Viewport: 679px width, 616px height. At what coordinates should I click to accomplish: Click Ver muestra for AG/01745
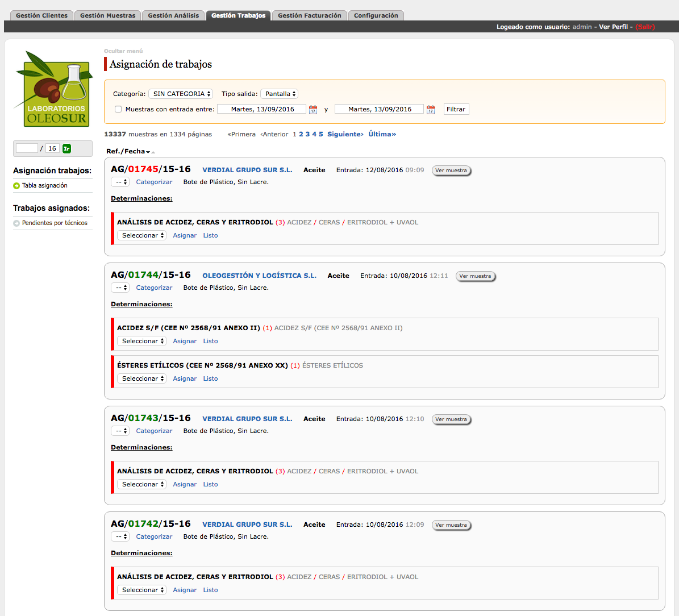coord(451,170)
